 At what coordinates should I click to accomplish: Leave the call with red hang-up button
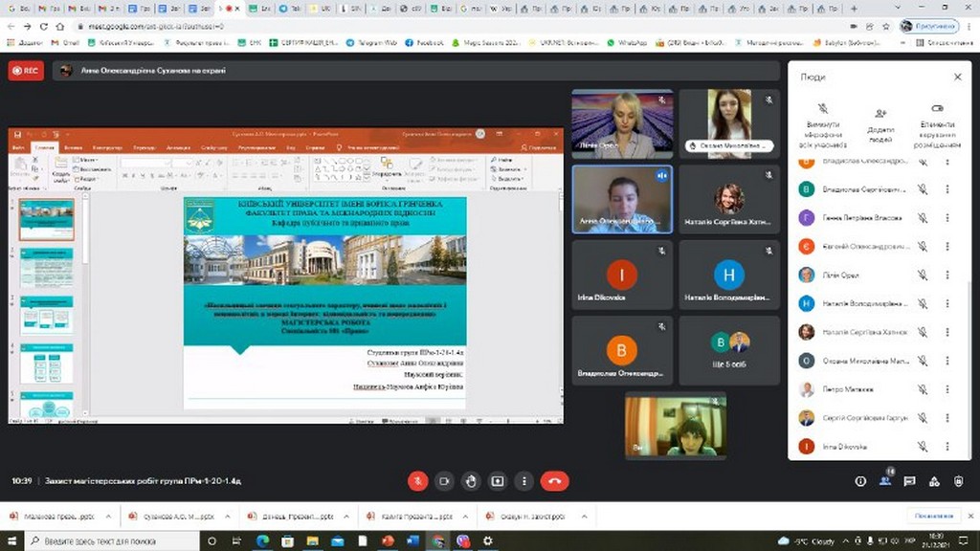pyautogui.click(x=554, y=481)
